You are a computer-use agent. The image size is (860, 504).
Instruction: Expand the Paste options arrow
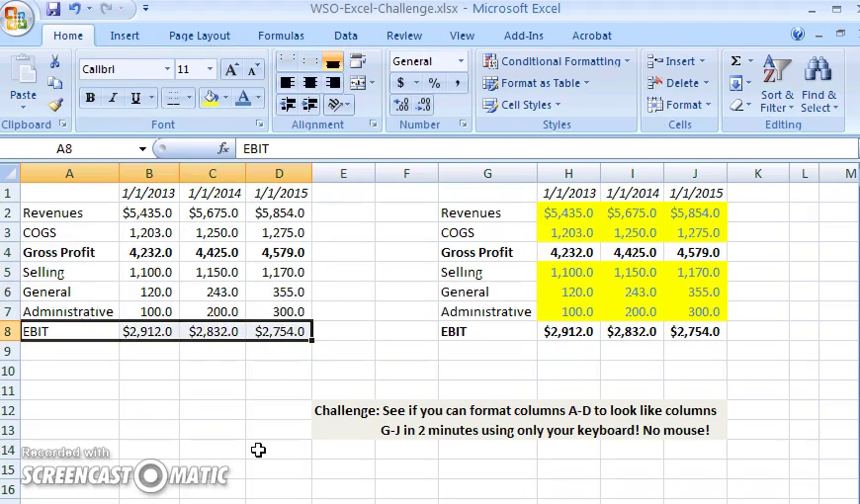tap(23, 107)
